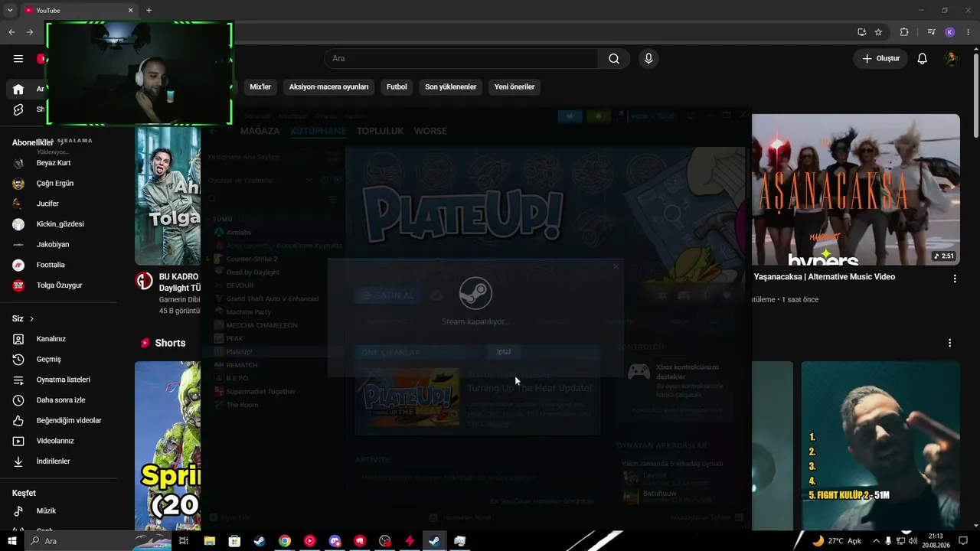The width and height of the screenshot is (980, 551).
Task: Select the Yeni öneriler chip
Action: point(514,87)
